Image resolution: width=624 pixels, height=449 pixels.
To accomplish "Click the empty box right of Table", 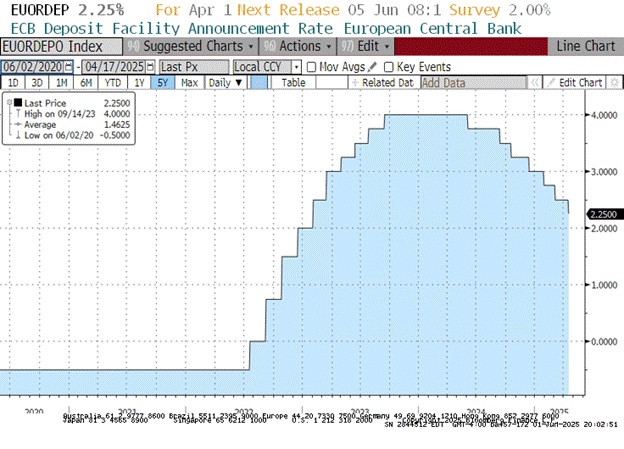I will 332,83.
